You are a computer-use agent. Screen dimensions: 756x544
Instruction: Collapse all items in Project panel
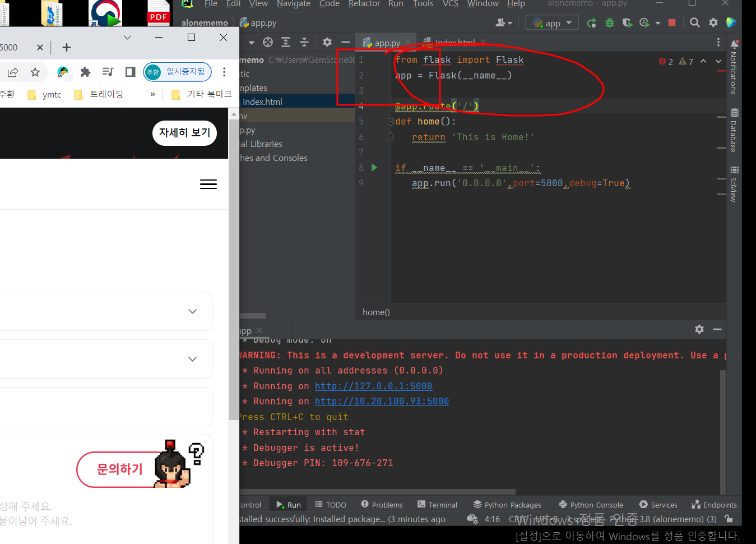click(x=304, y=42)
